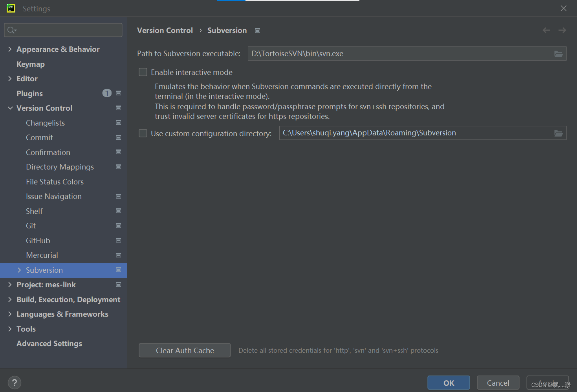The width and height of the screenshot is (577, 392).
Task: Open Advanced Settings page
Action: pos(49,343)
